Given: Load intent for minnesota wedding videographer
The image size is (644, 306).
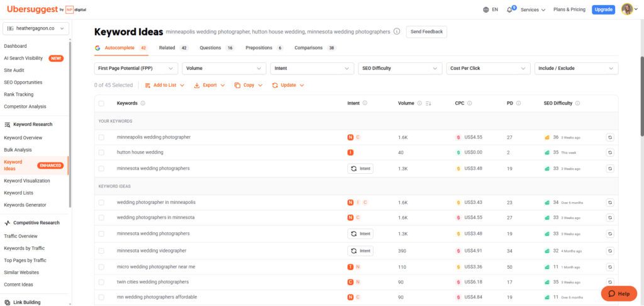Looking at the screenshot, I should click(x=360, y=250).
